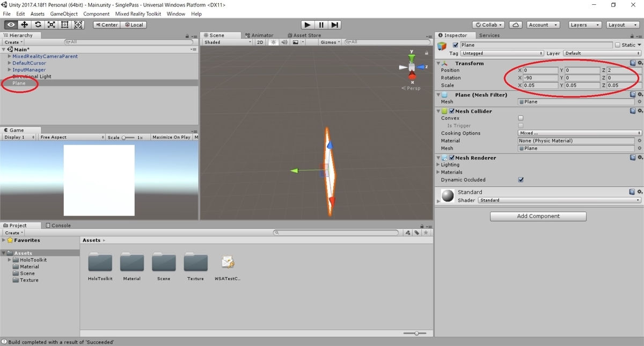The width and height of the screenshot is (644, 346).
Task: Click the Step frame button
Action: tap(334, 25)
